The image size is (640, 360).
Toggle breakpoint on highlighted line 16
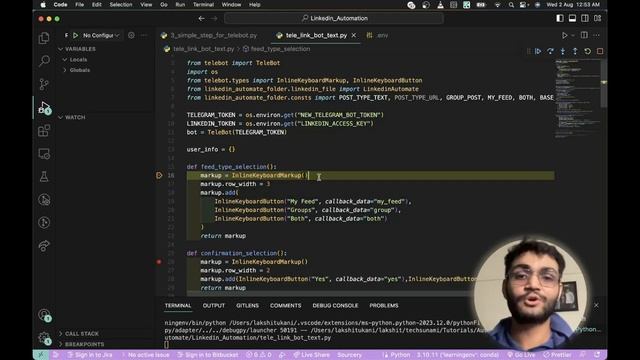click(x=159, y=176)
